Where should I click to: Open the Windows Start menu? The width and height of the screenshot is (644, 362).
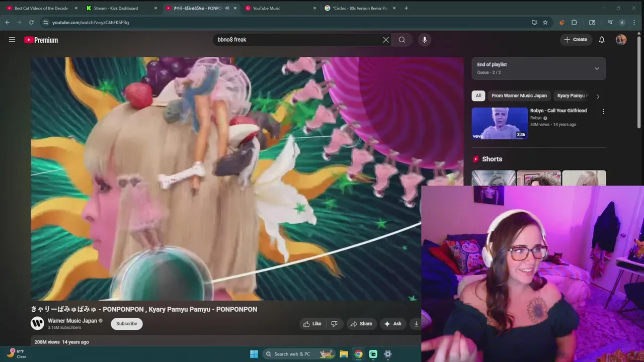(254, 354)
